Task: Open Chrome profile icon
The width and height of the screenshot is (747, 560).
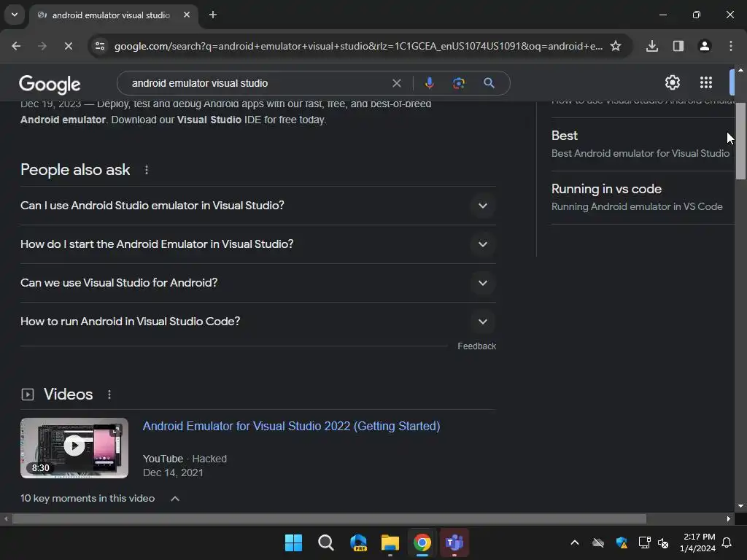Action: pyautogui.click(x=705, y=46)
